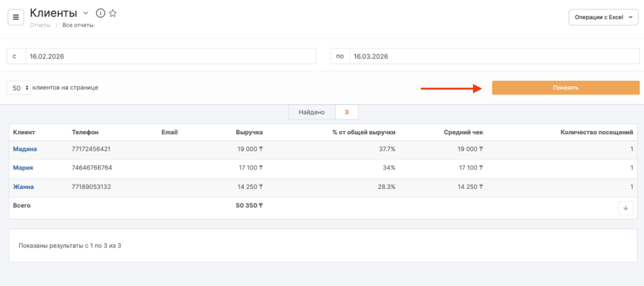The image size is (644, 286).
Task: Click the download arrow icon in table footer
Action: 625,208
